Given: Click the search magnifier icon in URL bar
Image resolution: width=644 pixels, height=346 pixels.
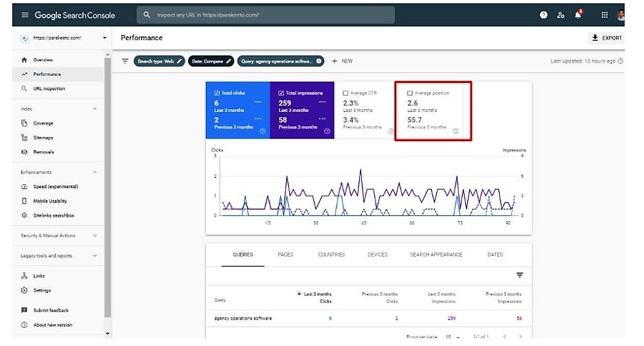Looking at the screenshot, I should (x=147, y=15).
